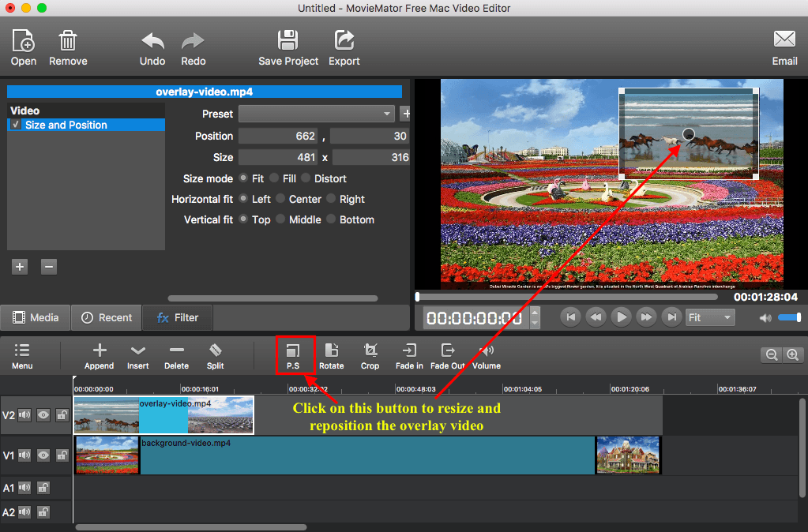
Task: Switch to the Media tab
Action: point(36,317)
